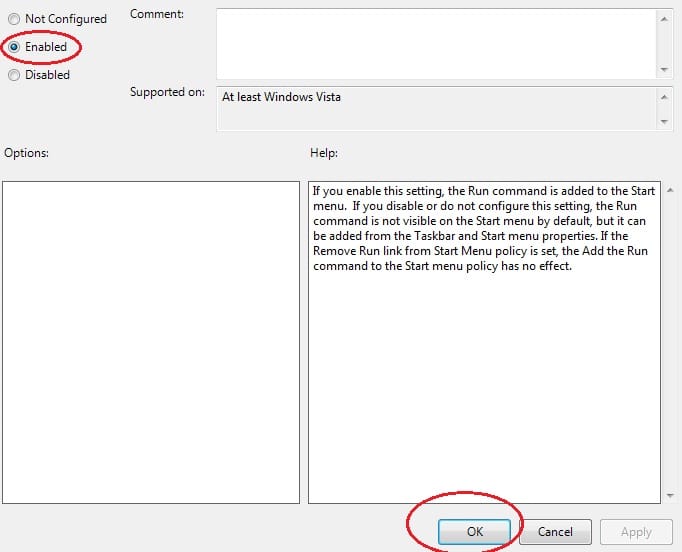Select the Disabled radio button

(x=14, y=75)
